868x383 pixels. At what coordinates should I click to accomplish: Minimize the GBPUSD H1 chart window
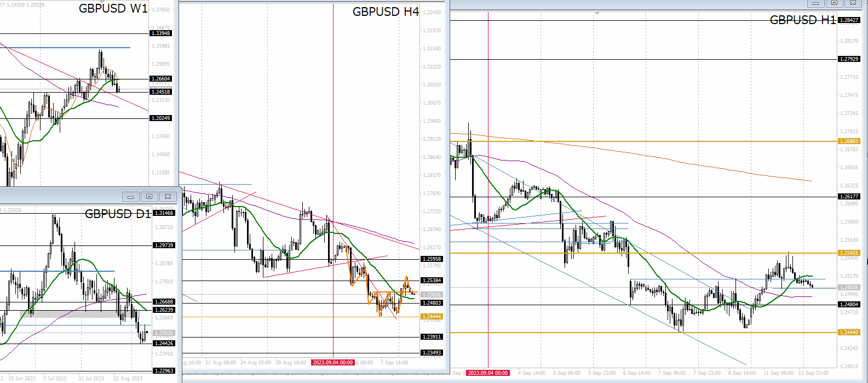click(x=815, y=3)
